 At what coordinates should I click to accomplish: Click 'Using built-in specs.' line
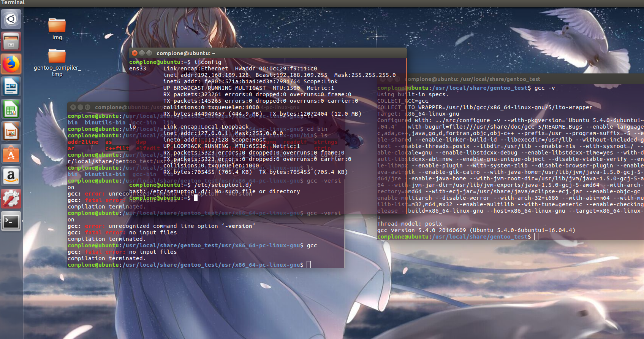(413, 94)
